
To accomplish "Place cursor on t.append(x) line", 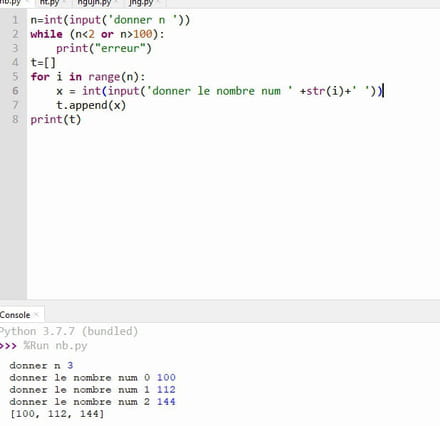I will point(91,105).
